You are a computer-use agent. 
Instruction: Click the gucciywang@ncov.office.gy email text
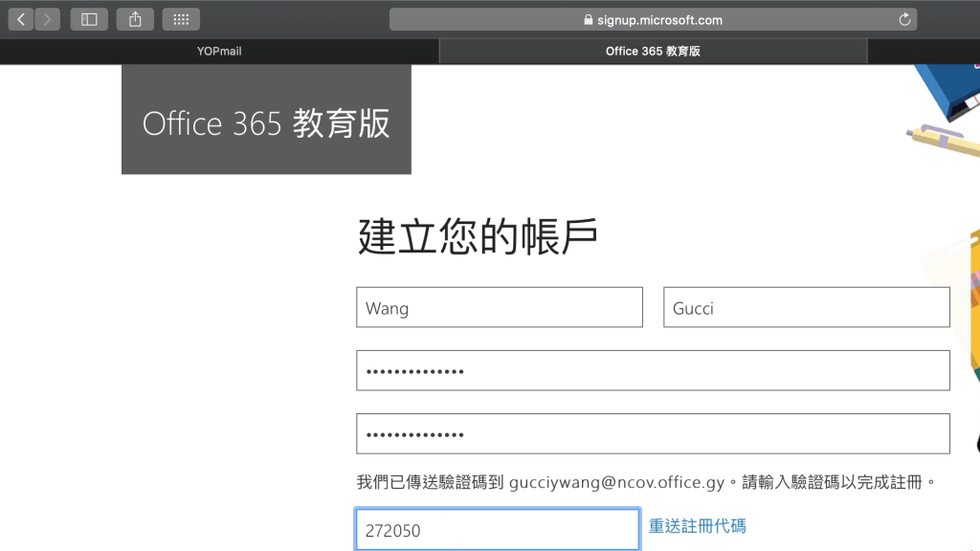pos(617,482)
